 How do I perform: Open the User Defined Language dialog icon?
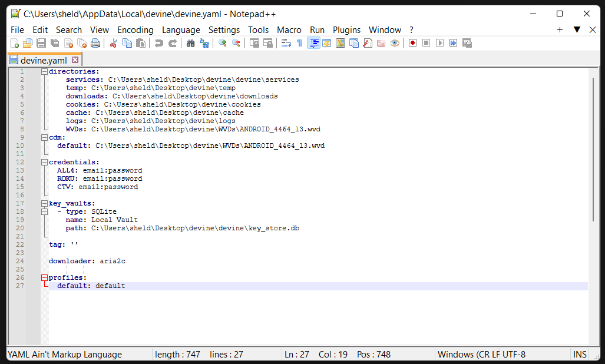[x=327, y=43]
